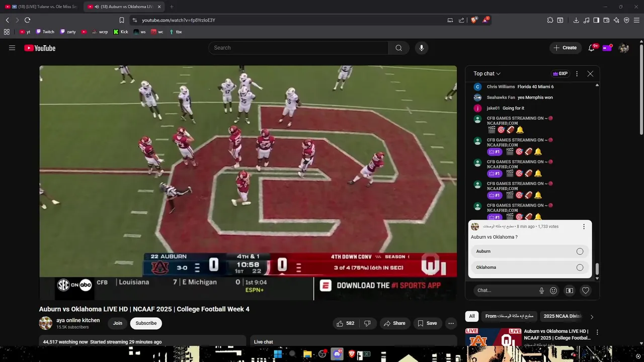Select the From channel filter chip
Viewport: 644px width, 362px height.
coord(509,316)
